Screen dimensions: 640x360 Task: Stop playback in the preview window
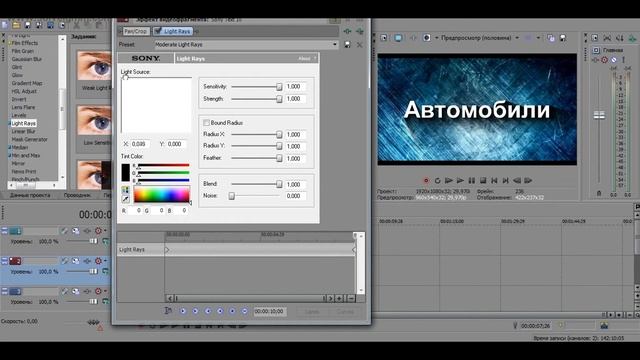pyautogui.click(x=483, y=180)
